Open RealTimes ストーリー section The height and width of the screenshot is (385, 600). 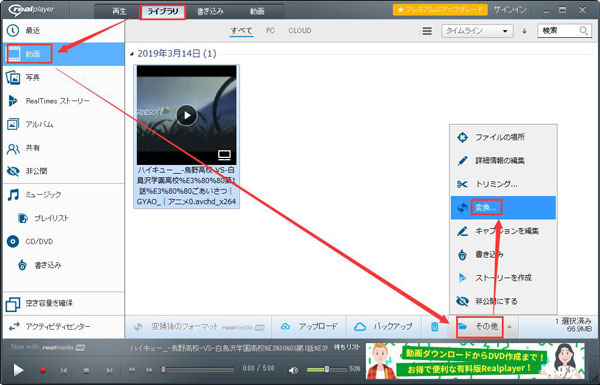point(63,101)
